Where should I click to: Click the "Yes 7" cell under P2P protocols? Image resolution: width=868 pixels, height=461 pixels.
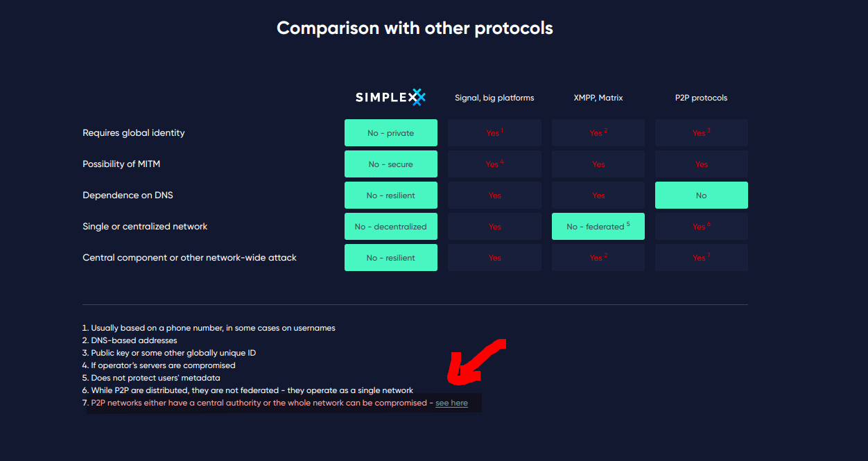(701, 258)
